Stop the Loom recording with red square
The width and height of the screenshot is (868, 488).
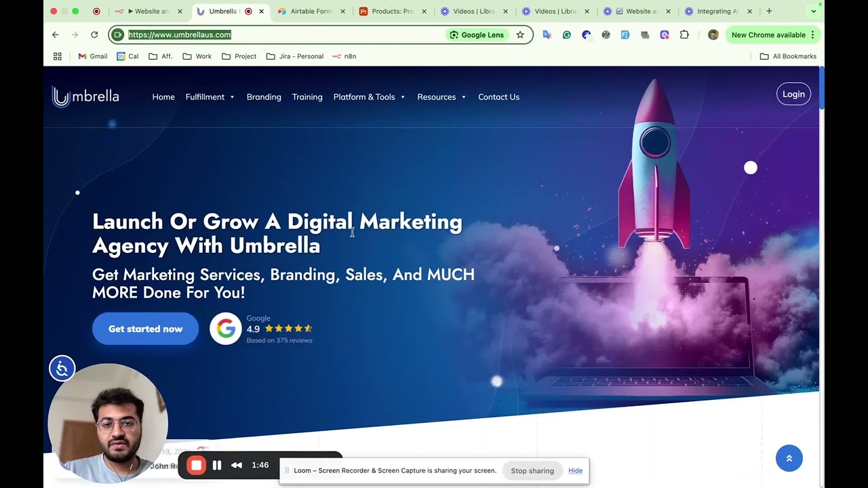pyautogui.click(x=196, y=465)
